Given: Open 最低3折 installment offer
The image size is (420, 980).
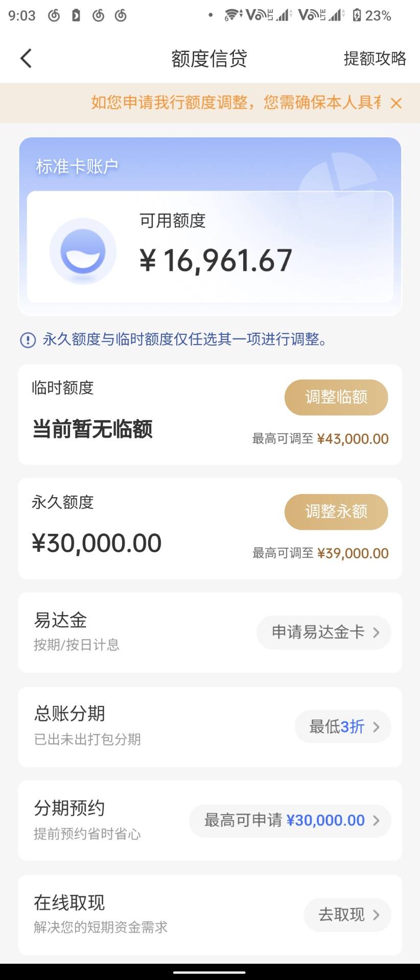Looking at the screenshot, I should [x=343, y=726].
